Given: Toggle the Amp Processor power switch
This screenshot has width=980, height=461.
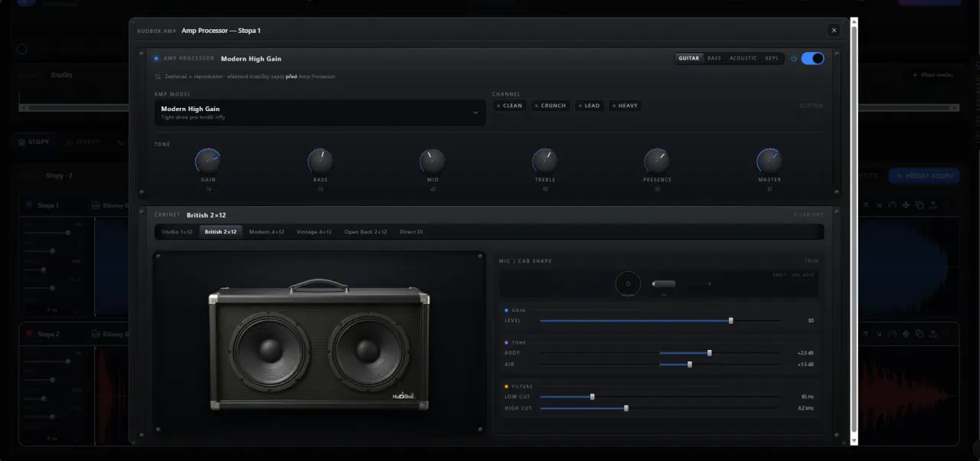Looking at the screenshot, I should click(x=812, y=58).
